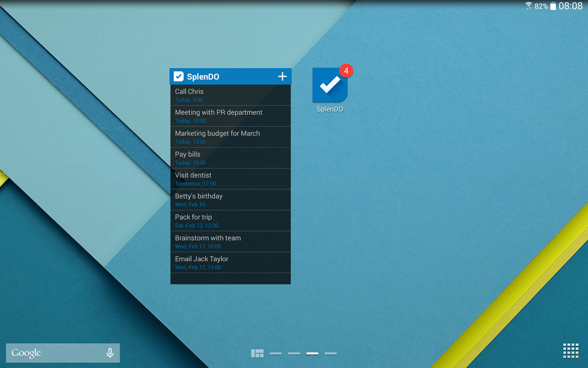Tap the 'Today, 9:00' due time
The image size is (588, 368).
tap(189, 100)
